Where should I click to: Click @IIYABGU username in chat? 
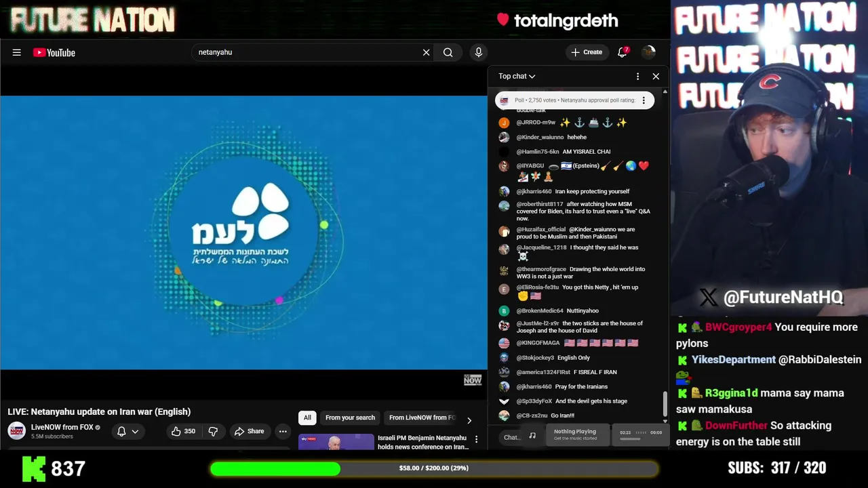point(530,166)
